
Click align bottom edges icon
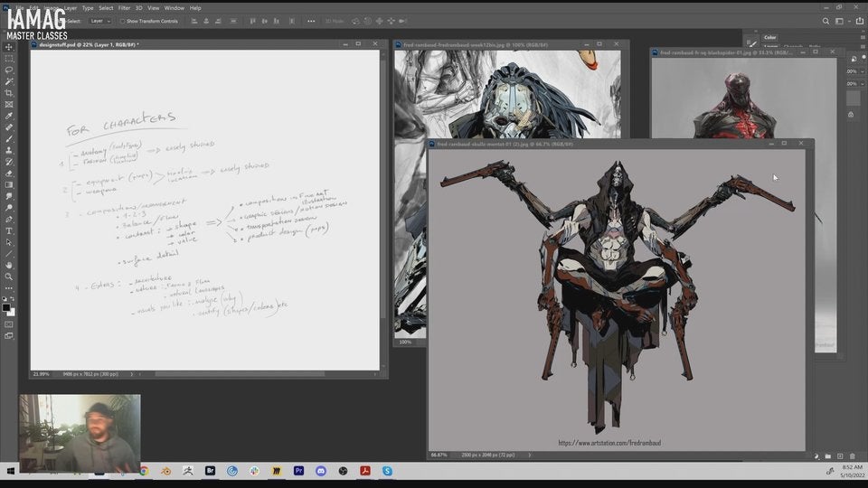point(277,21)
